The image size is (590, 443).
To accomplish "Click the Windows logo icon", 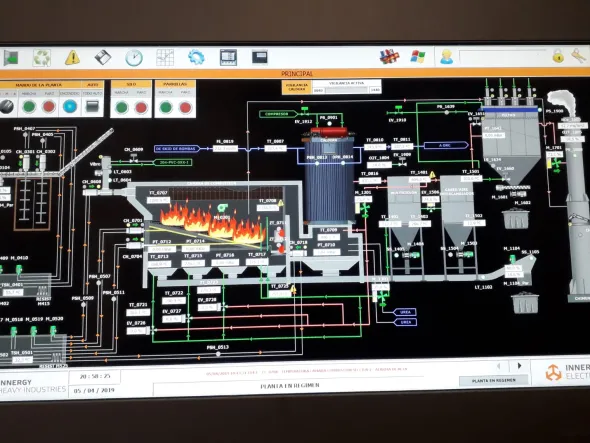I will click(x=418, y=57).
